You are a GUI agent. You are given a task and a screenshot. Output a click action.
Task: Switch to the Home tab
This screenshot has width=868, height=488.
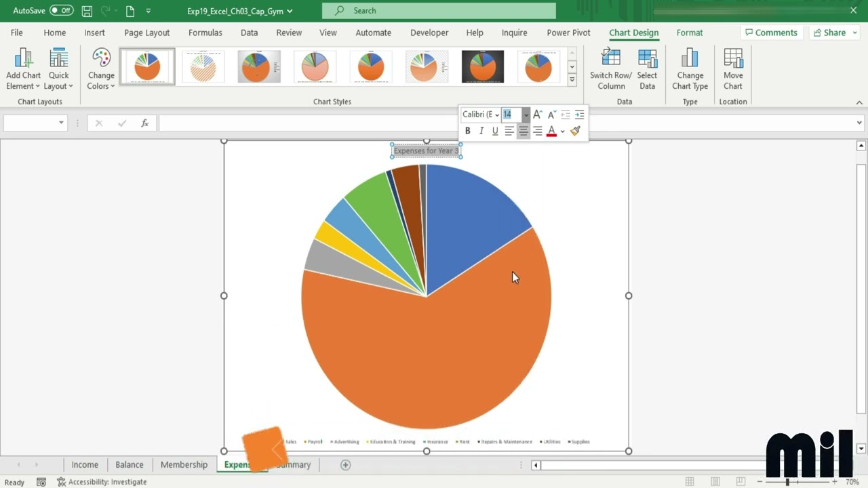[55, 33]
